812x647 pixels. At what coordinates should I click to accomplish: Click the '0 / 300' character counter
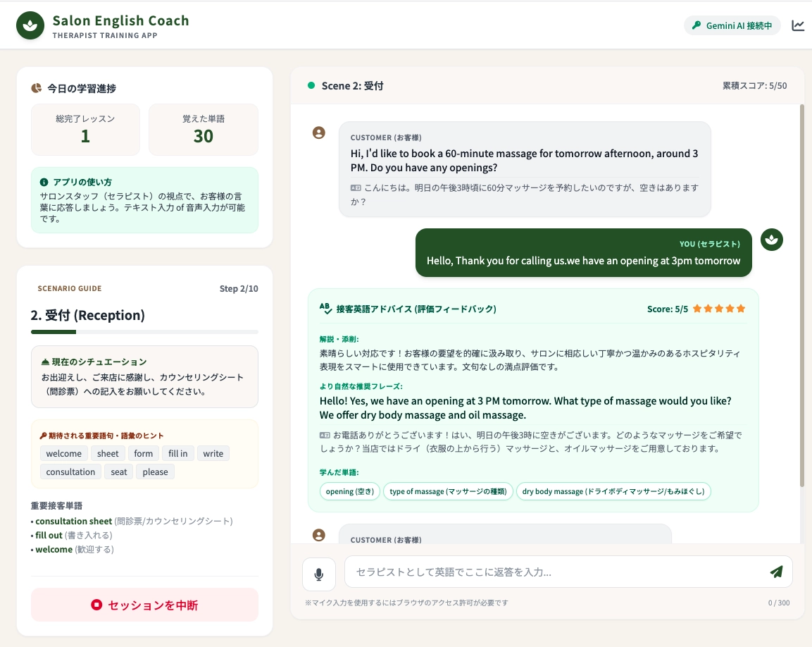(779, 603)
